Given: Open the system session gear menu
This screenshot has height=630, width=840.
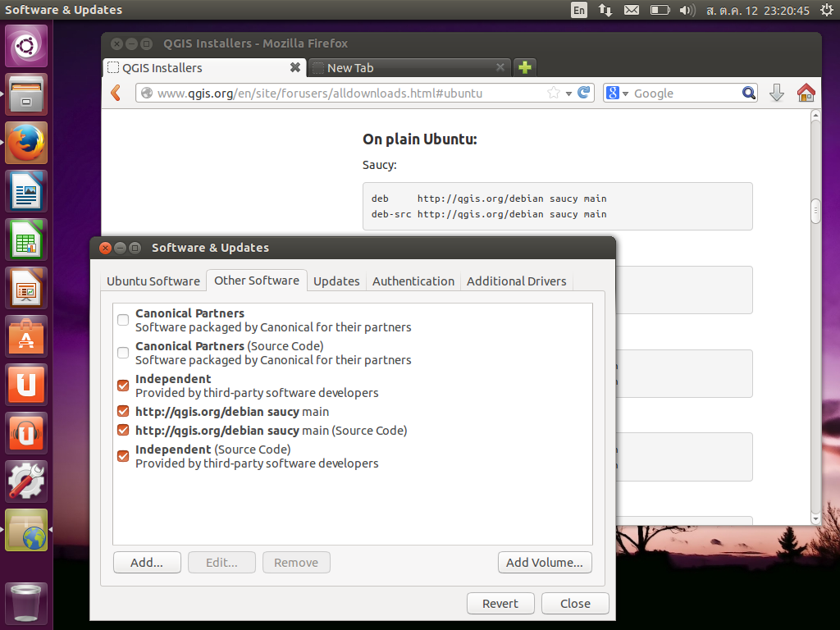Looking at the screenshot, I should [827, 10].
